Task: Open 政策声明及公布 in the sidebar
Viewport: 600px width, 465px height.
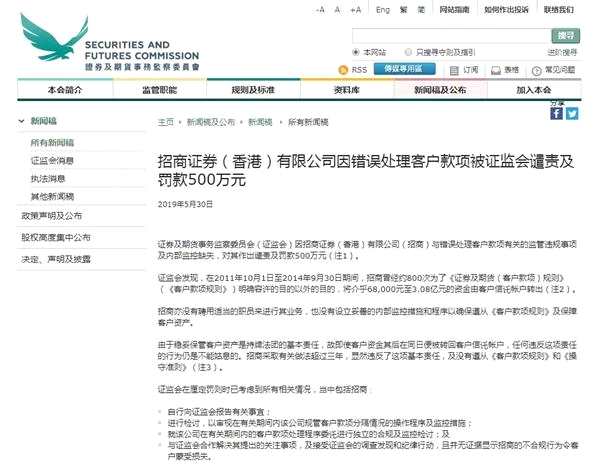Action: point(52,216)
